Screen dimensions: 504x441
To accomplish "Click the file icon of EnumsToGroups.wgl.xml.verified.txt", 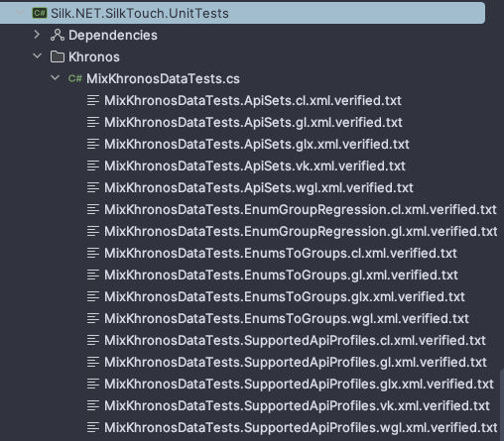I will click(x=93, y=318).
